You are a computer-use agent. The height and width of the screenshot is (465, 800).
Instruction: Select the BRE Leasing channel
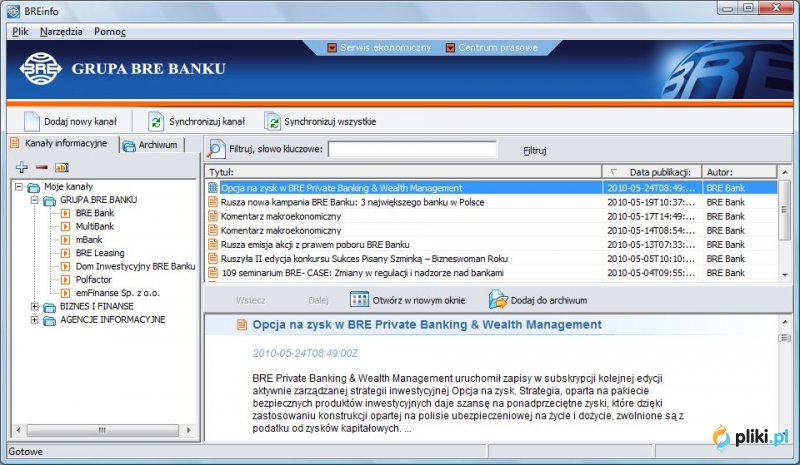click(x=100, y=253)
